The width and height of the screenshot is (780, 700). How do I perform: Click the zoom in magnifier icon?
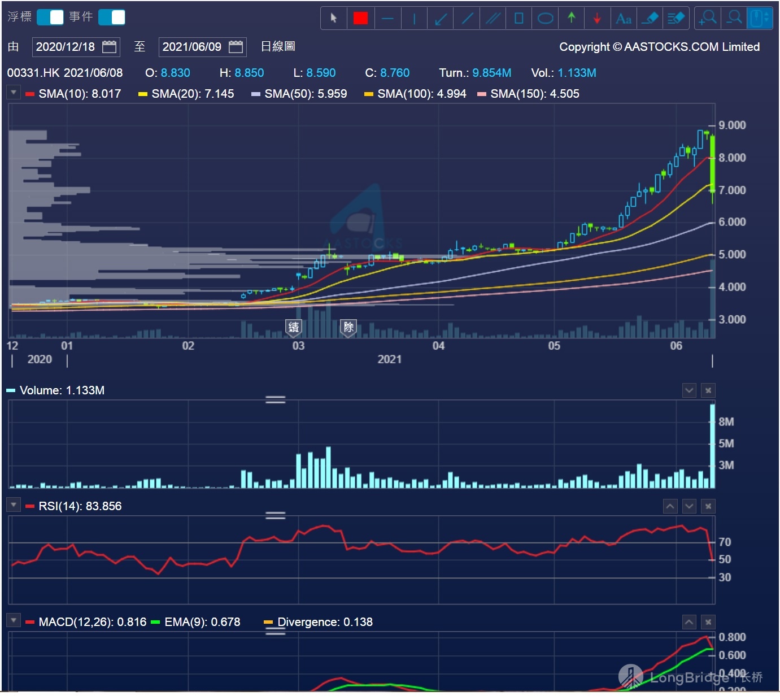point(708,18)
